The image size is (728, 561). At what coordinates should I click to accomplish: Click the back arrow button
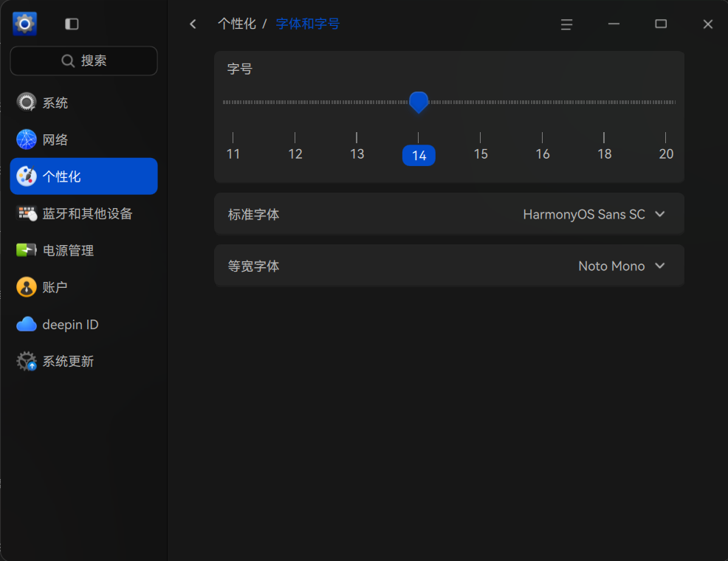tap(193, 24)
